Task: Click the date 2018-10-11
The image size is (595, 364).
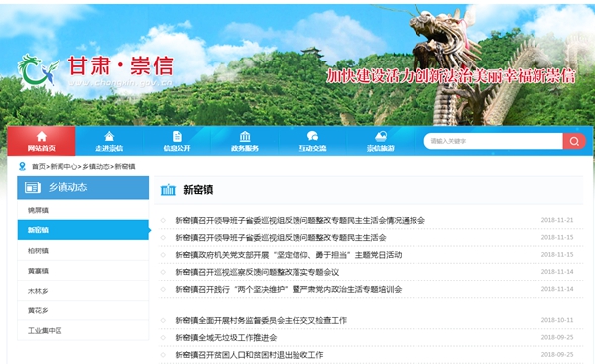Action: click(x=557, y=320)
